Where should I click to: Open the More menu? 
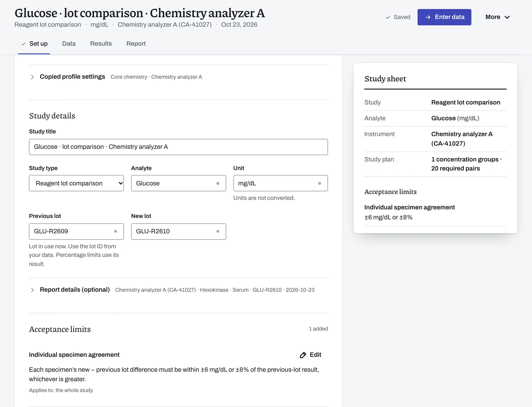[497, 17]
